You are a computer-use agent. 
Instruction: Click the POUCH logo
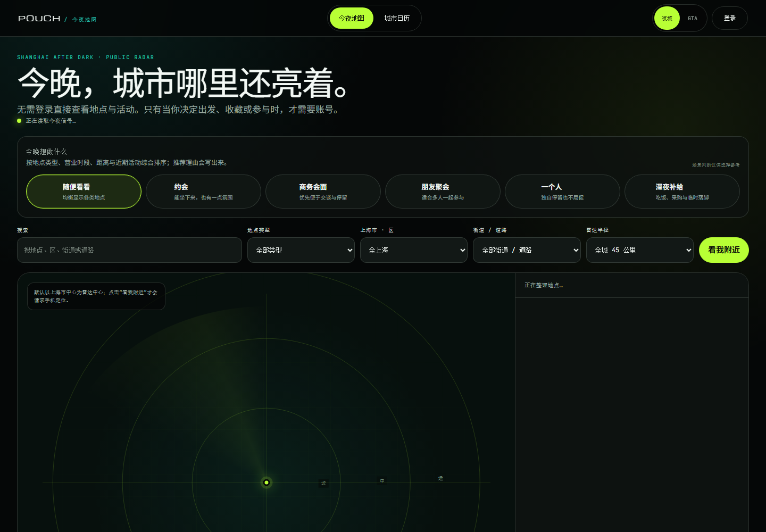click(39, 19)
